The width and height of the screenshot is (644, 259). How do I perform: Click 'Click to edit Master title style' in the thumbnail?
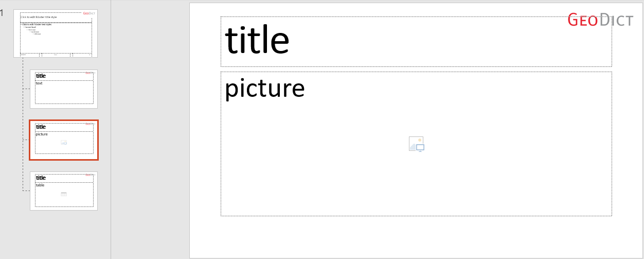click(x=39, y=17)
